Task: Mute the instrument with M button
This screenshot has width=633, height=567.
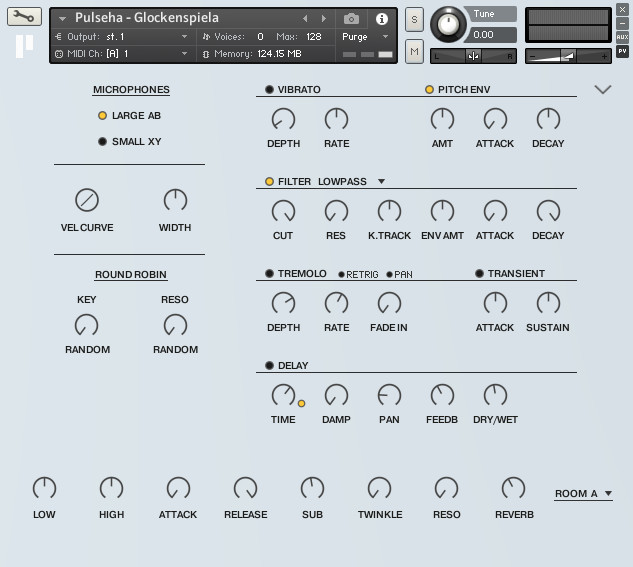Action: pyautogui.click(x=414, y=52)
